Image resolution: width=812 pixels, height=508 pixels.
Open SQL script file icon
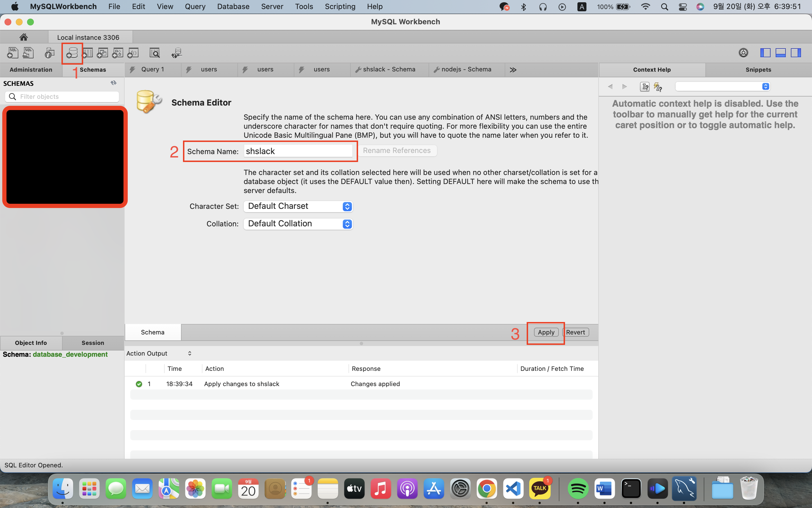[x=28, y=53]
